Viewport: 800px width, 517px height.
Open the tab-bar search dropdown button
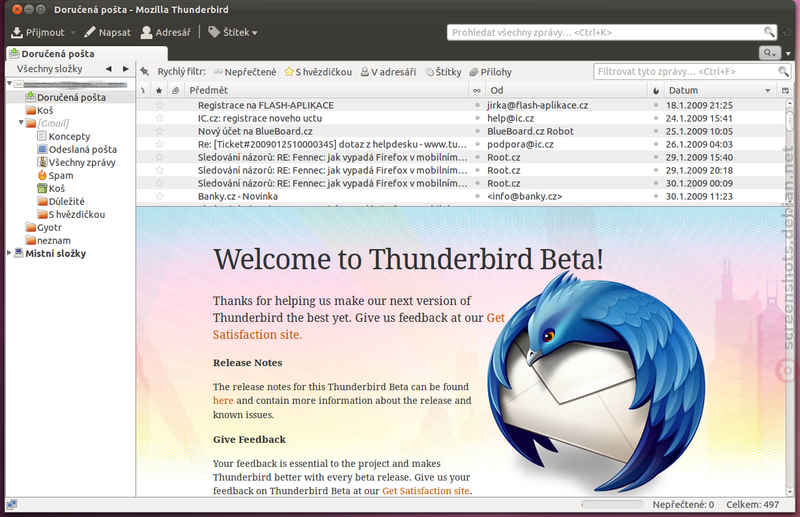coord(770,53)
